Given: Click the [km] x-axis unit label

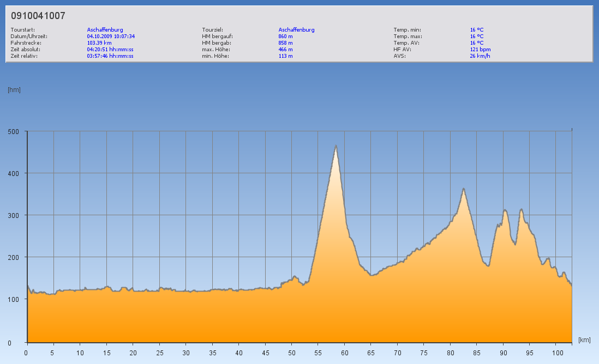Looking at the screenshot, I should (584, 340).
